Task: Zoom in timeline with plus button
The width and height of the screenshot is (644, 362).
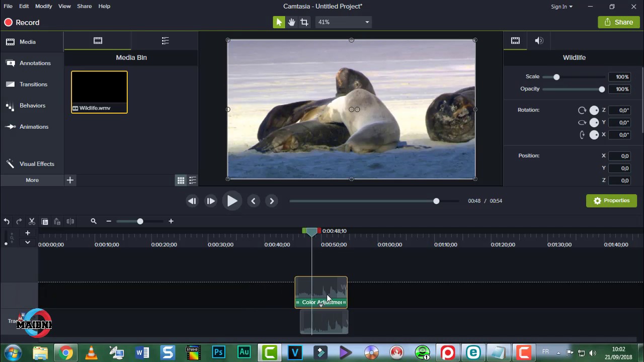Action: 171,221
